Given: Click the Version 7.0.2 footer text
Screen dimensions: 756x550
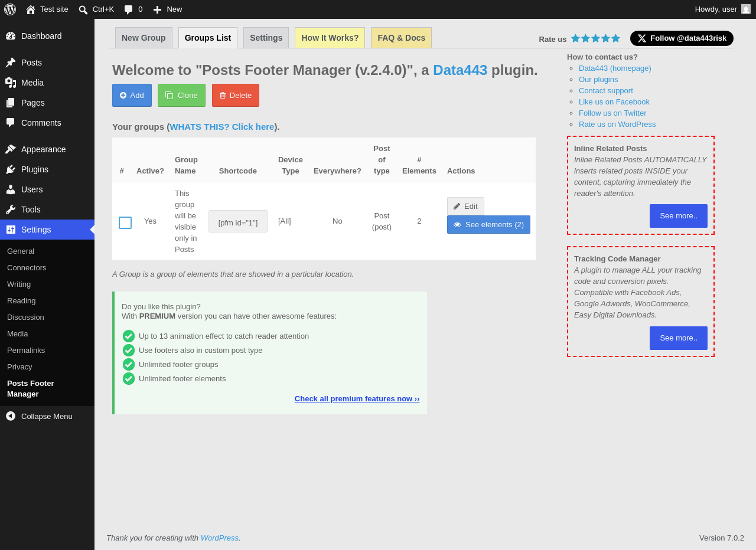Looking at the screenshot, I should pos(722,538).
